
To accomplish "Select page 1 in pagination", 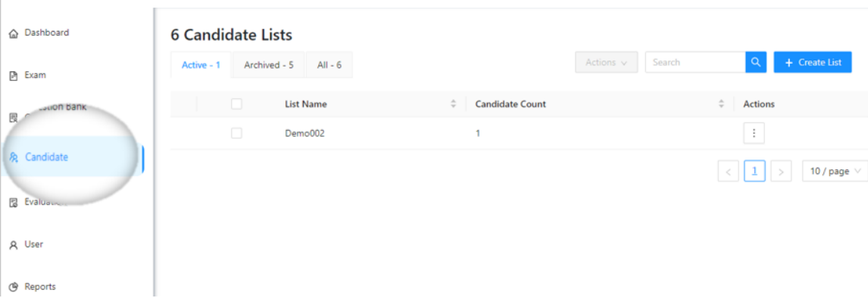I will pos(754,172).
